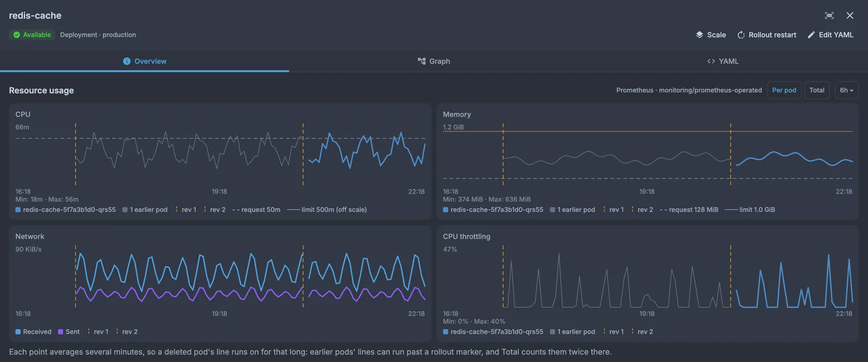Switch to the Overview tab
This screenshot has width=868, height=362.
[x=144, y=61]
